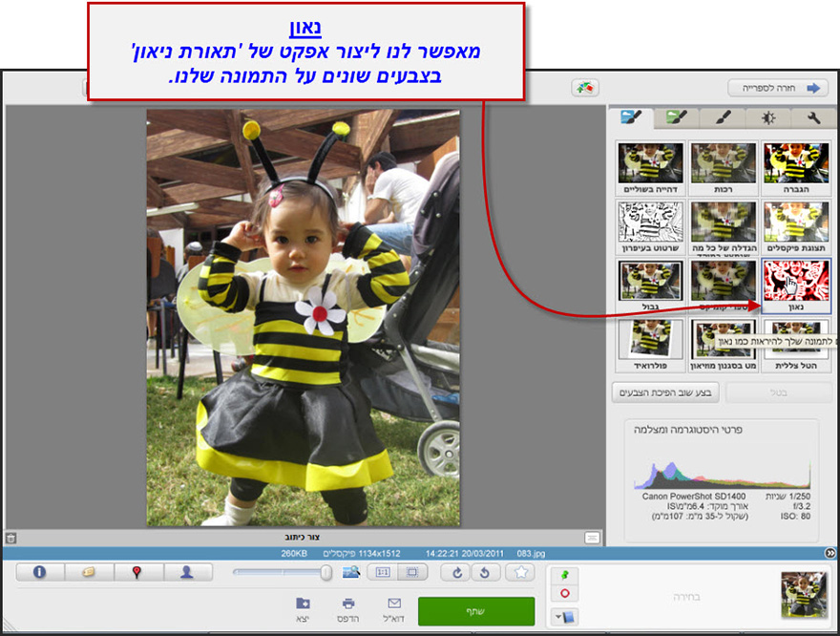This screenshot has height=636, width=840.
Task: Click the red geotag pin icon
Action: 136,574
